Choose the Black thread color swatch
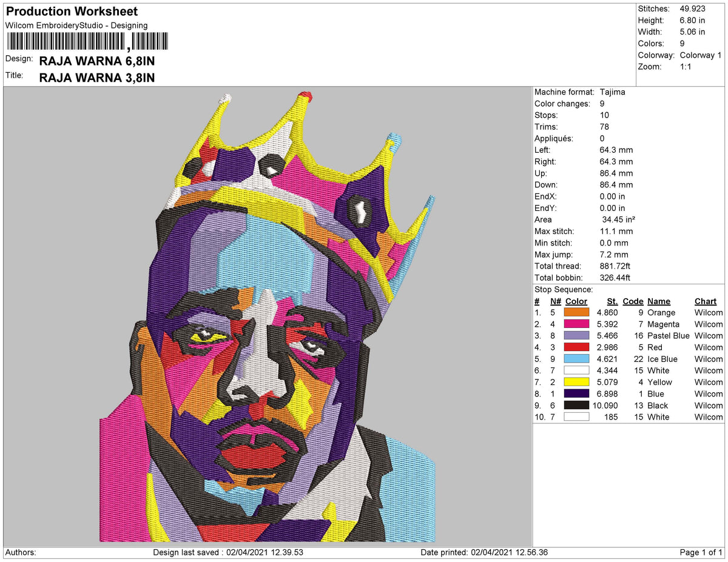The image size is (728, 562). 576,406
